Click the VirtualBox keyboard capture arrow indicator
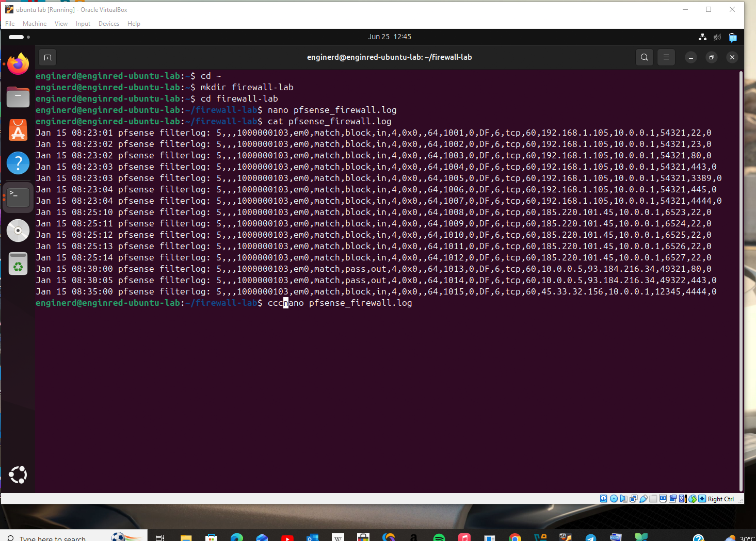The height and width of the screenshot is (541, 756). tap(702, 499)
